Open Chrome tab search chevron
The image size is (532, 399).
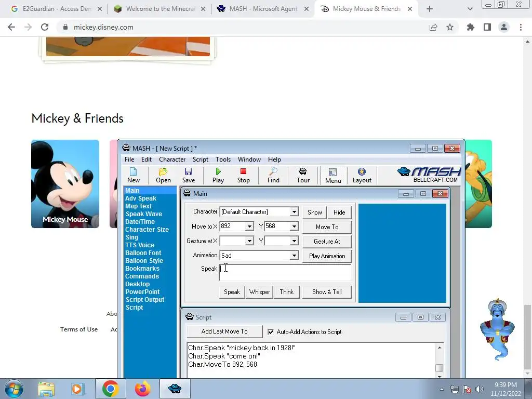[470, 9]
